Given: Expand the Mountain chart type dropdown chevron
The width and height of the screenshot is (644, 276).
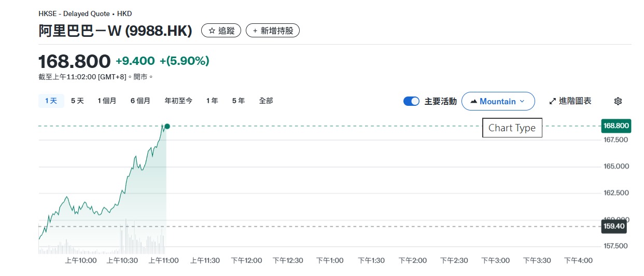Looking at the screenshot, I should click(522, 102).
